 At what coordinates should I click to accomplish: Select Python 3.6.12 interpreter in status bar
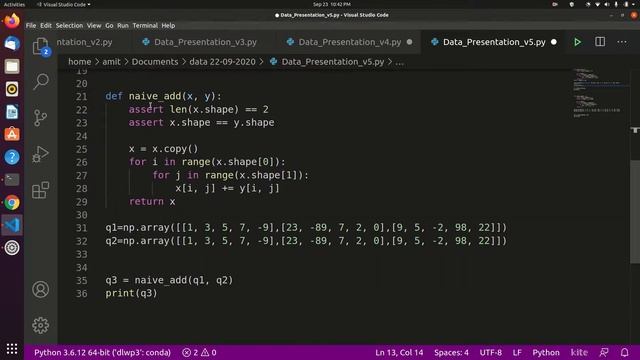(x=102, y=352)
